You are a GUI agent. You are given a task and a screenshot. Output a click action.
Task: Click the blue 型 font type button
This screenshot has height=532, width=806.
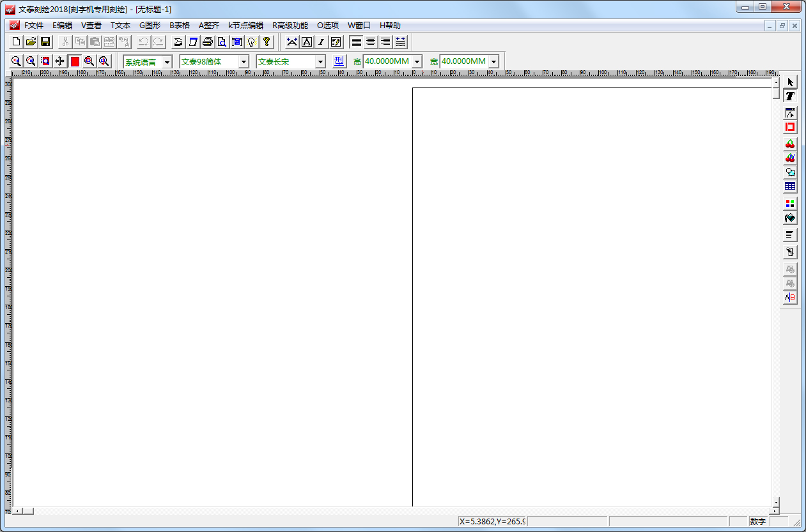click(339, 62)
